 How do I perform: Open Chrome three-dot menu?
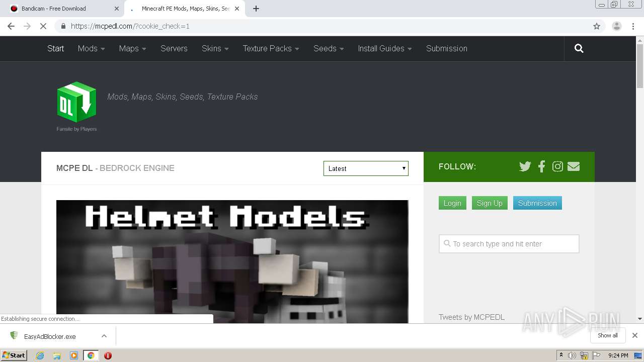[633, 26]
